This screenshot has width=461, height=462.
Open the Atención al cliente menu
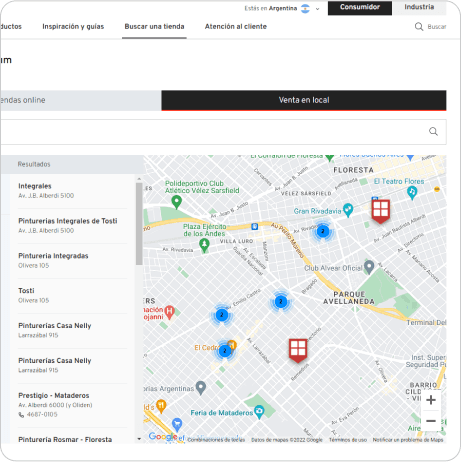(236, 26)
